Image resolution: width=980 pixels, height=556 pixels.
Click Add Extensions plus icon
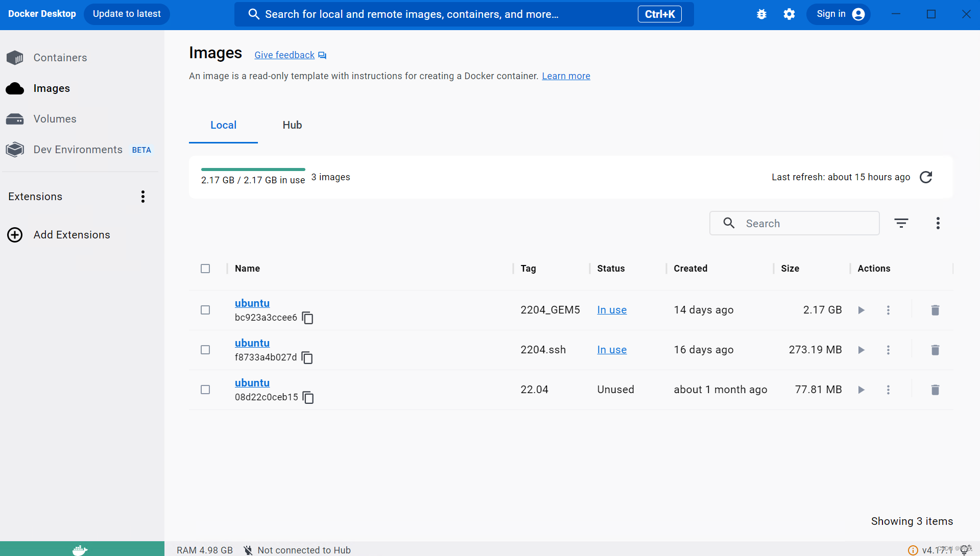[15, 235]
